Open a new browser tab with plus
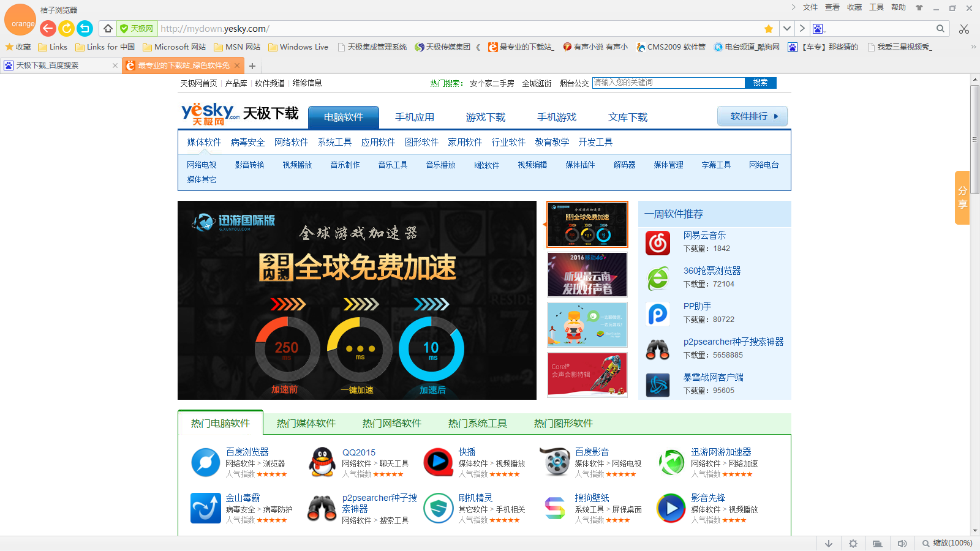980x551 pixels. 252,66
